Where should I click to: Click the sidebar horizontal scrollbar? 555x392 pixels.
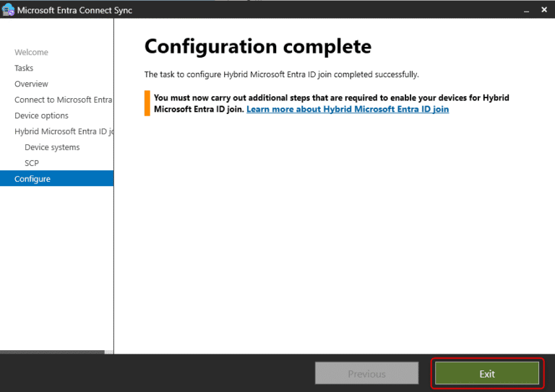tap(52, 352)
